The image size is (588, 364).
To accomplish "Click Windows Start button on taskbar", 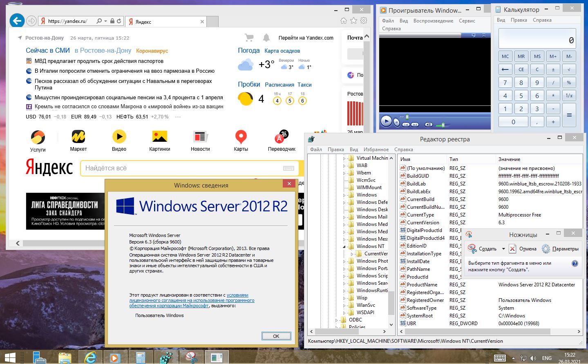I will 10,357.
